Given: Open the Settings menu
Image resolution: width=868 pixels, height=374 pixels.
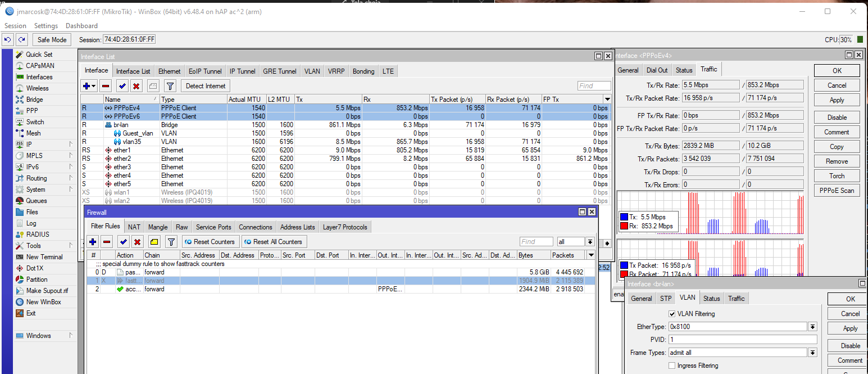Looking at the screenshot, I should point(46,26).
